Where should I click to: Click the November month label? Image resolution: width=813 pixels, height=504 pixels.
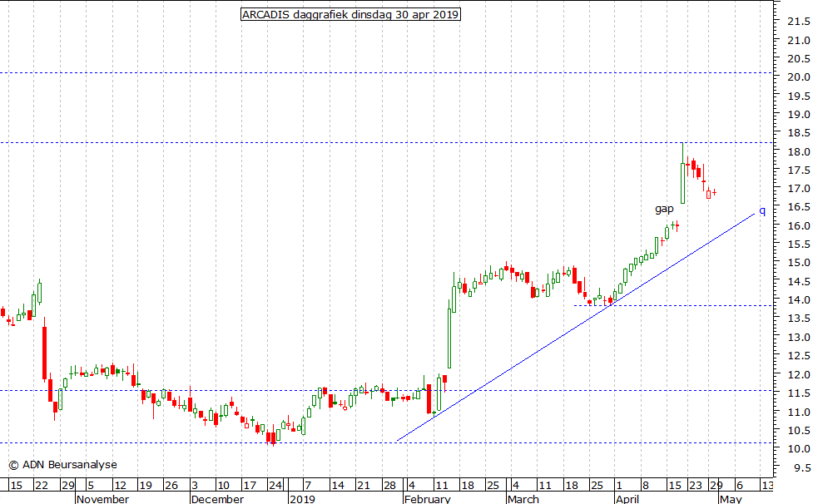point(102,499)
